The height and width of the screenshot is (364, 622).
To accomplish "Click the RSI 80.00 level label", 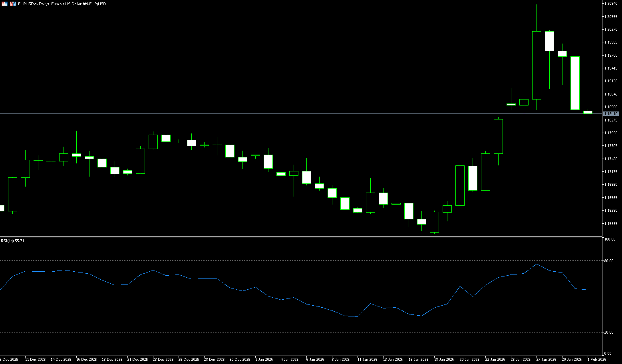I will [609, 261].
